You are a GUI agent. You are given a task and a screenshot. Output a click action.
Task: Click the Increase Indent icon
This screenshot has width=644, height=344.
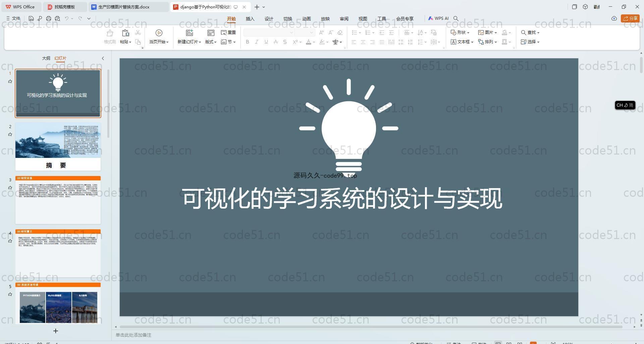[x=391, y=33]
